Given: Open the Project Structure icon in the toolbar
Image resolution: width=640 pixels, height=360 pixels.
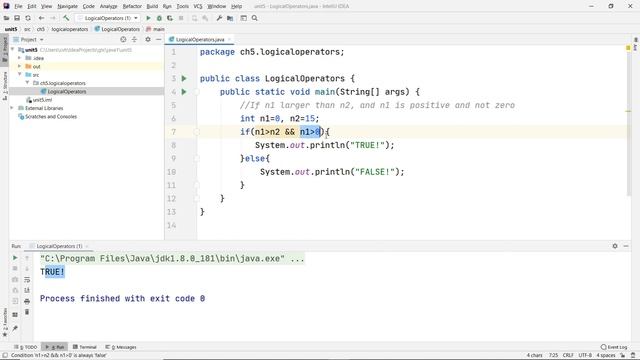Looking at the screenshot, I should 230,18.
